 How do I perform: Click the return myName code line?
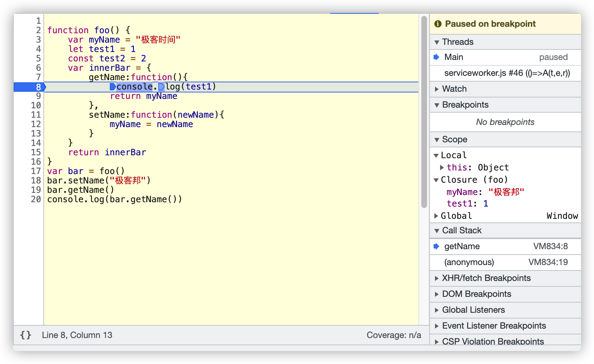(143, 96)
